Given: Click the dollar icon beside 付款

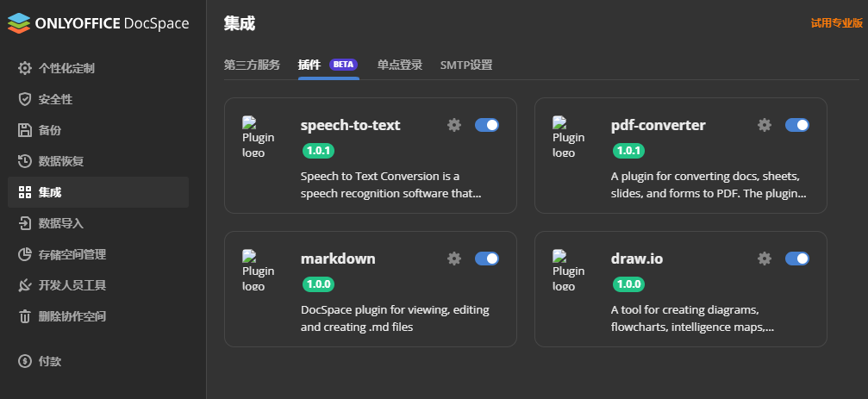Looking at the screenshot, I should pos(25,361).
